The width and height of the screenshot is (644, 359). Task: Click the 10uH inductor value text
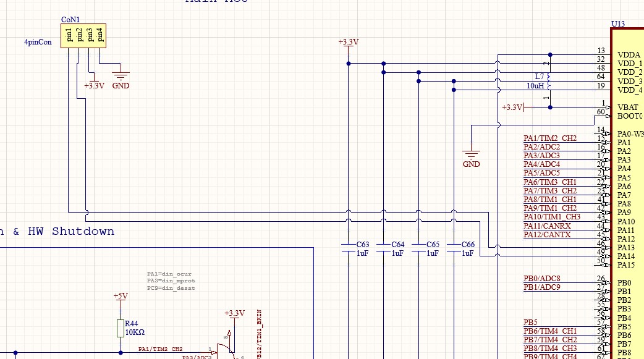pyautogui.click(x=535, y=86)
